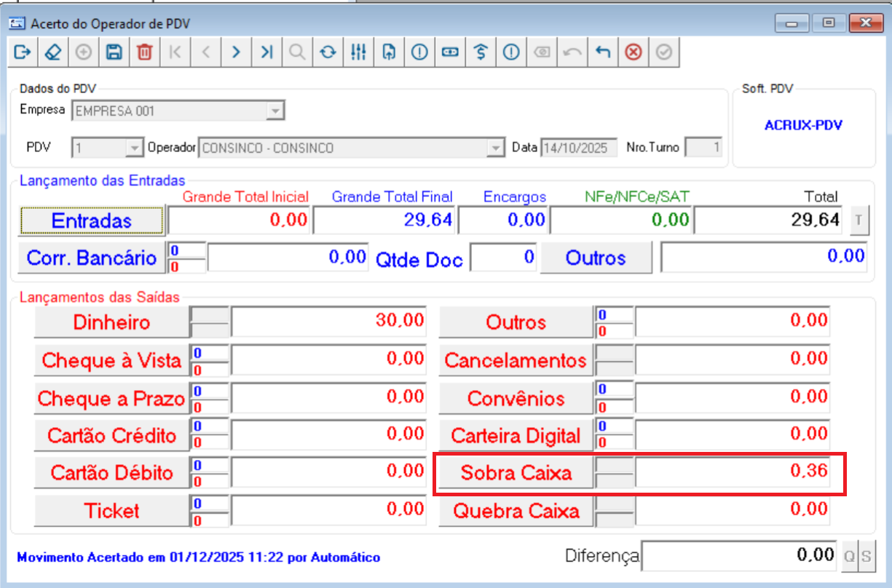Image resolution: width=892 pixels, height=588 pixels.
Task: Click the ACRUX-PDV text
Action: pyautogui.click(x=803, y=125)
